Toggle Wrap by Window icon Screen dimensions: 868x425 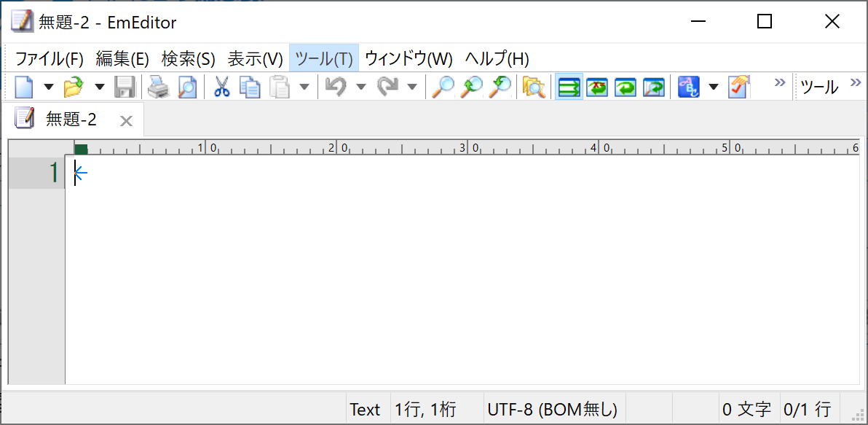pos(626,87)
